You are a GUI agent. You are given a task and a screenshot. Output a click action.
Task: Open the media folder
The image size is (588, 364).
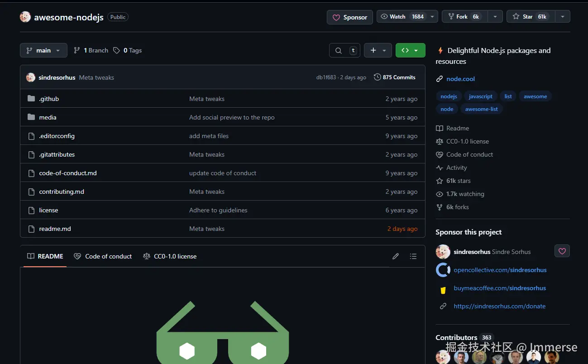pos(48,117)
